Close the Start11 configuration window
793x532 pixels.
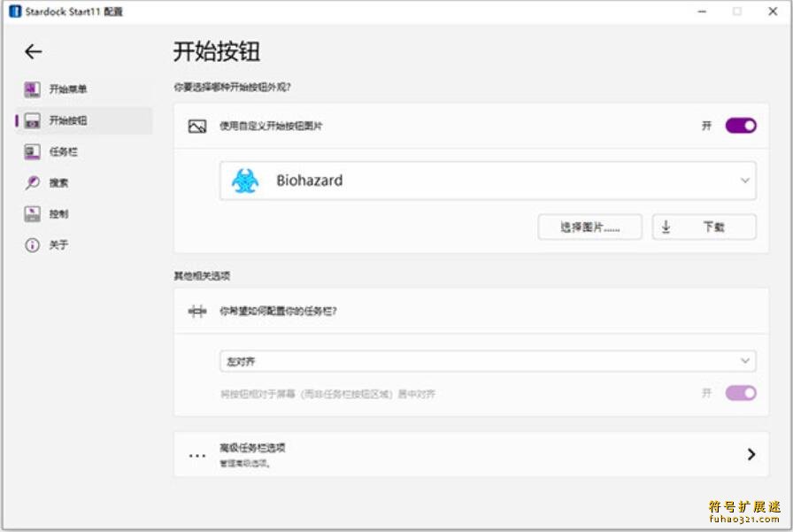(x=773, y=12)
